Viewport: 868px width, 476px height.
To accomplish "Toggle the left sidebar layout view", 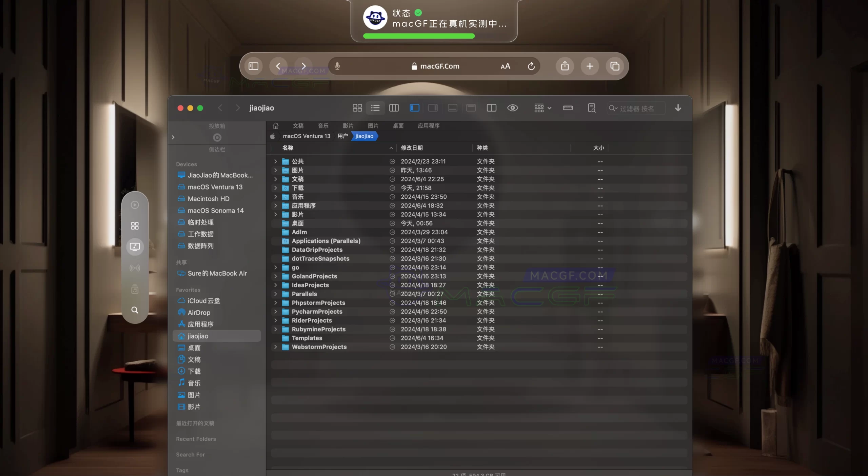I will tap(414, 108).
